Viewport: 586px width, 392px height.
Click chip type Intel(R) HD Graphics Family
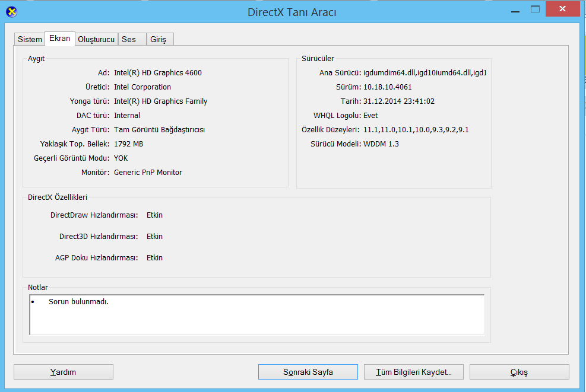point(161,101)
